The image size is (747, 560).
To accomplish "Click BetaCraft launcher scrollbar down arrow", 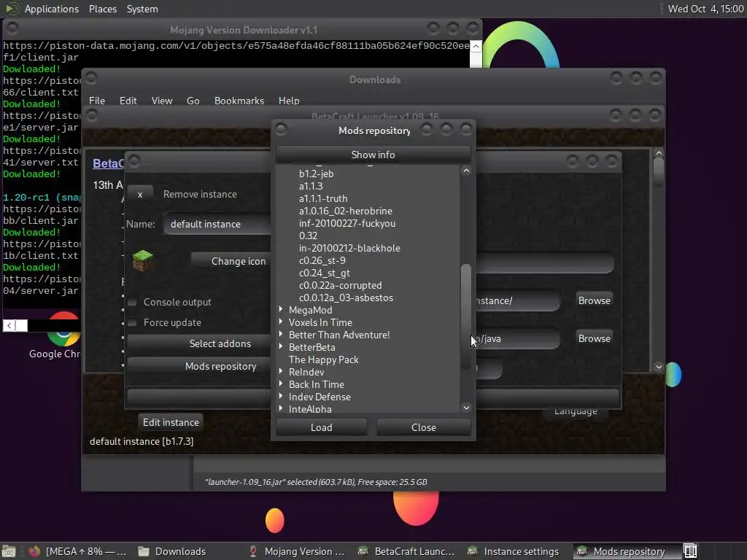I will [x=659, y=367].
